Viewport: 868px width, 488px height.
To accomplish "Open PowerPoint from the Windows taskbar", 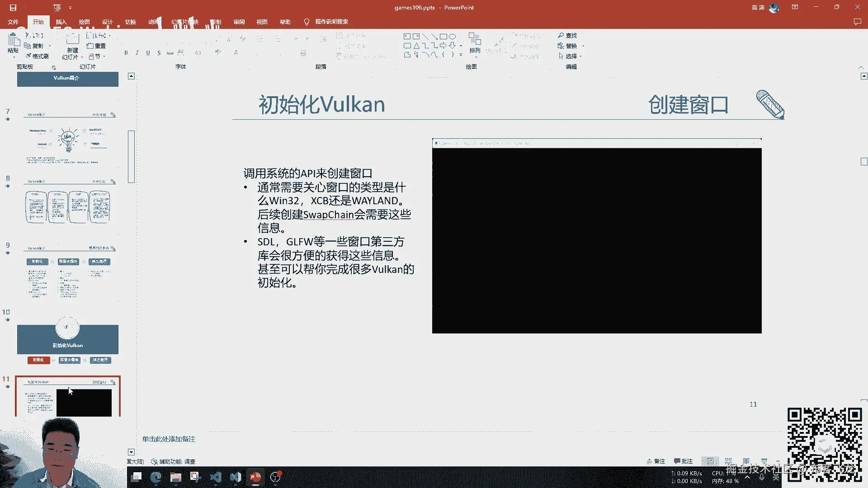I will [x=255, y=477].
